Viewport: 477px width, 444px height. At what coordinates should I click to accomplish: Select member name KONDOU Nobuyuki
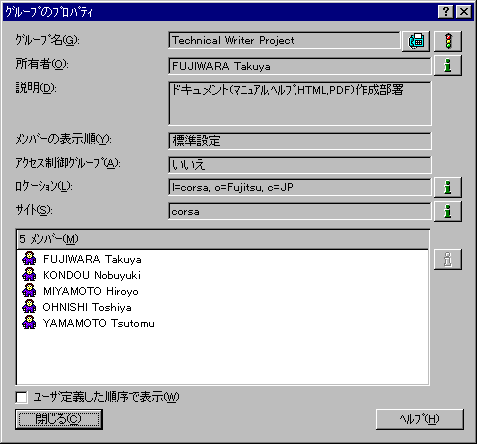(92, 275)
